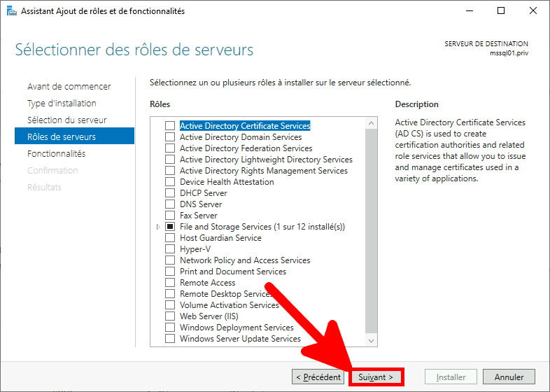
Task: Click the wizard icon in the title bar
Action: click(12, 11)
